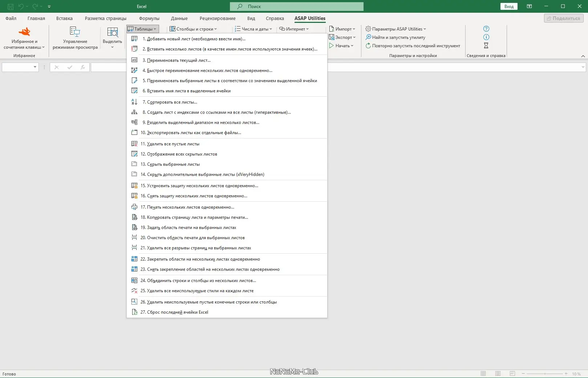The image size is (588, 378).
Task: Click the zoom in plus button
Action: click(x=566, y=374)
